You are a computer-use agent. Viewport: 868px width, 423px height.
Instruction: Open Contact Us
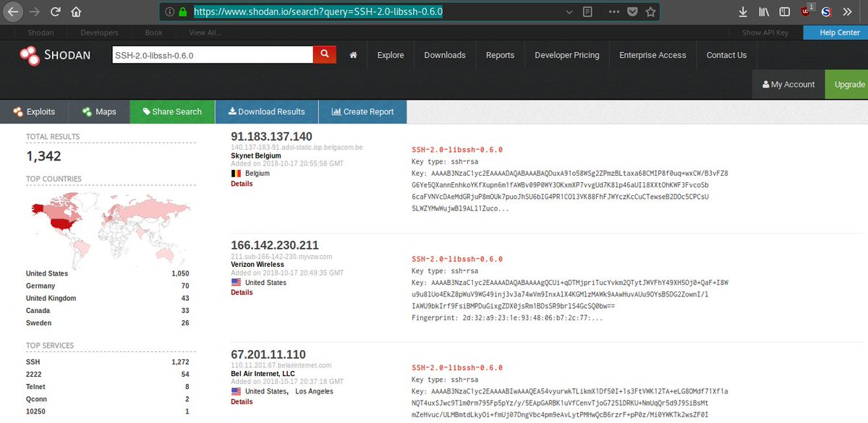726,55
